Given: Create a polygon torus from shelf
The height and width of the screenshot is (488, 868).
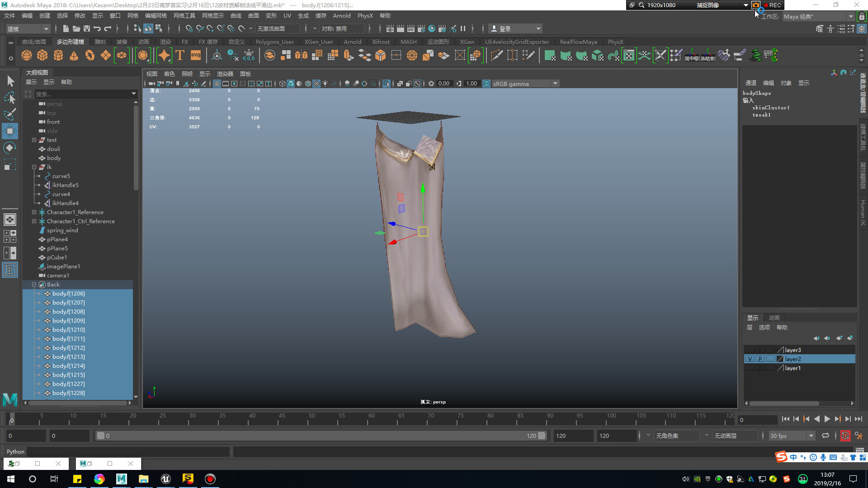Looking at the screenshot, I should click(x=90, y=55).
